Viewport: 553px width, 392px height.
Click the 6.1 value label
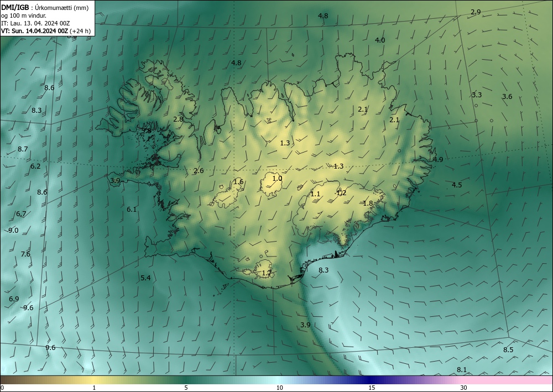point(132,210)
